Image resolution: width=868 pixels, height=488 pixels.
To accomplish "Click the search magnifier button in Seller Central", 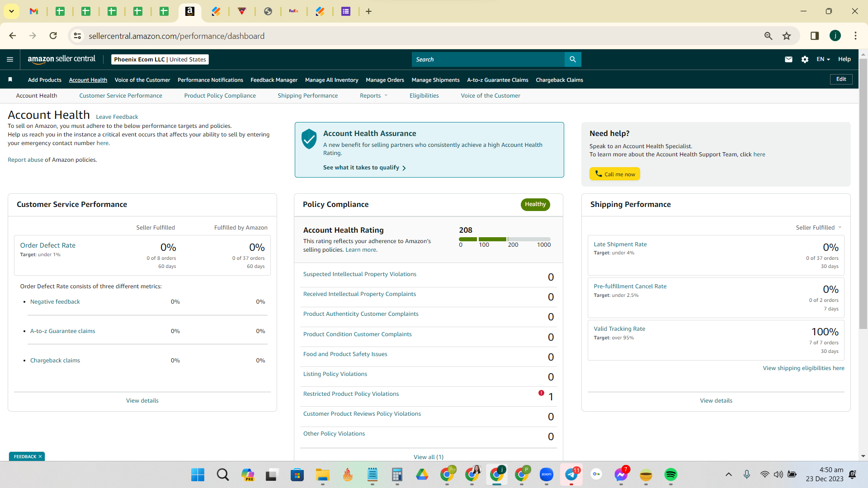I will (x=573, y=59).
